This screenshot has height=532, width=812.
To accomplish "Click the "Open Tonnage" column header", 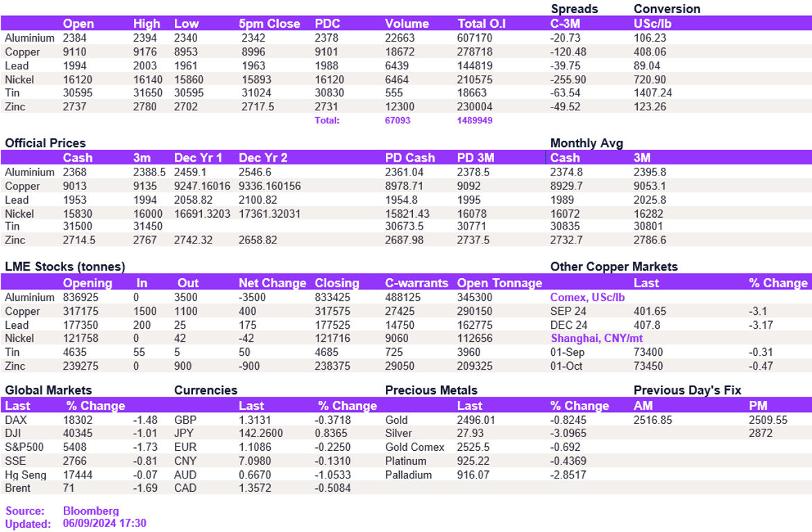I will 500,283.
